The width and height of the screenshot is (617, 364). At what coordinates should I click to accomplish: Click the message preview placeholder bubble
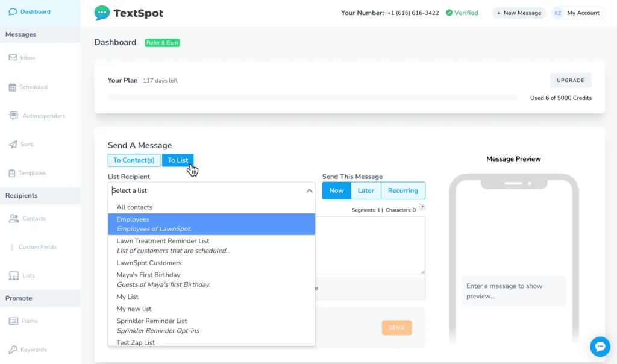click(513, 291)
